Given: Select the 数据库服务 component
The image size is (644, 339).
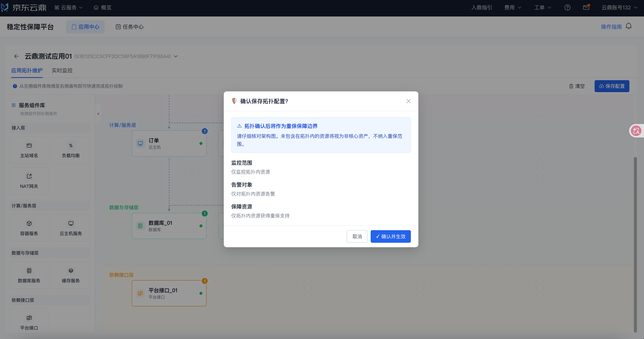Looking at the screenshot, I should [x=29, y=275].
